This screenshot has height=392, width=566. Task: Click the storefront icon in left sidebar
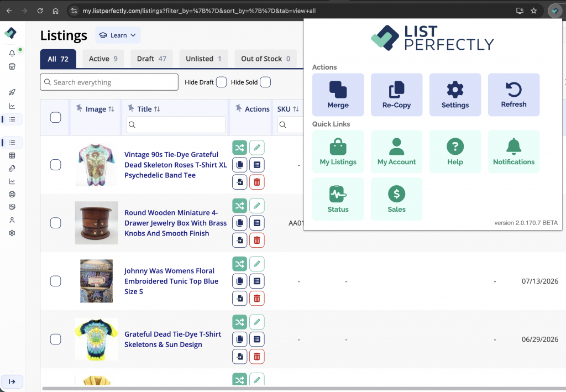[x=12, y=66]
